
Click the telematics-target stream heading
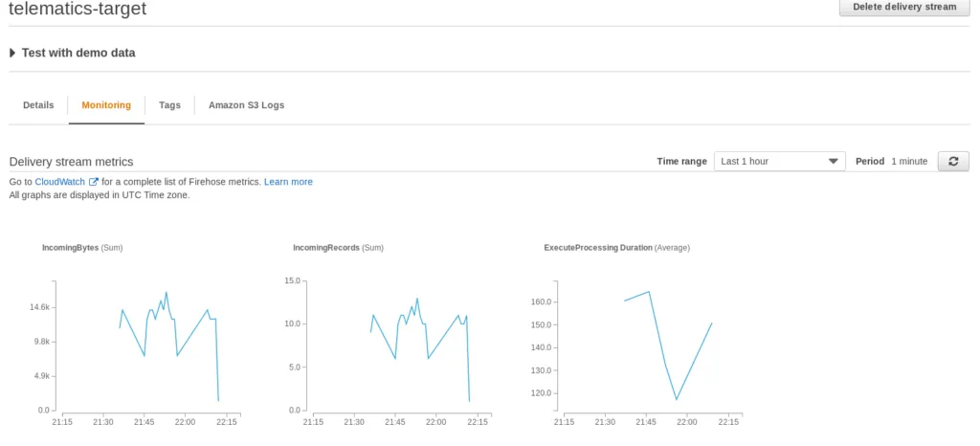[78, 10]
